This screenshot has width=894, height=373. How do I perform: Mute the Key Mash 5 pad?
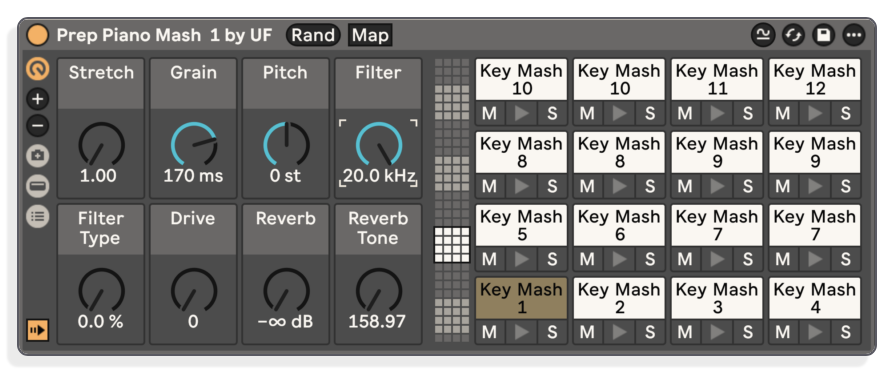pyautogui.click(x=490, y=259)
